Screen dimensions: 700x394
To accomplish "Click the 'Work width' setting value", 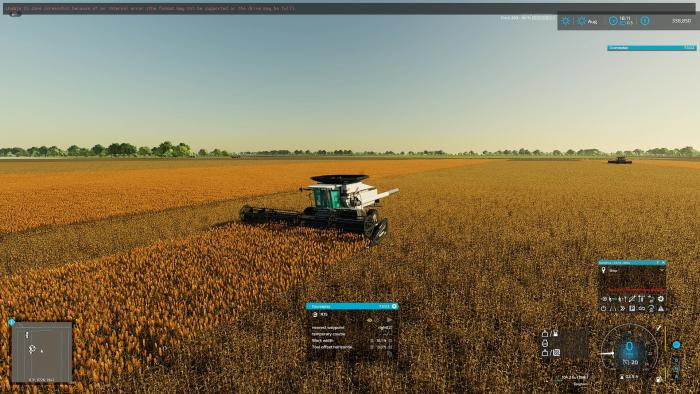I will (382, 340).
